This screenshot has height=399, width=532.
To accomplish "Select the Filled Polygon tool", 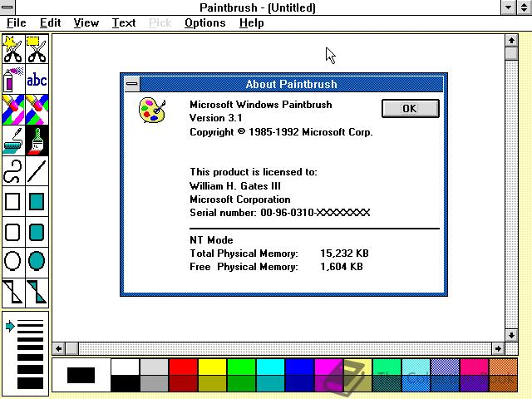I will pyautogui.click(x=37, y=293).
